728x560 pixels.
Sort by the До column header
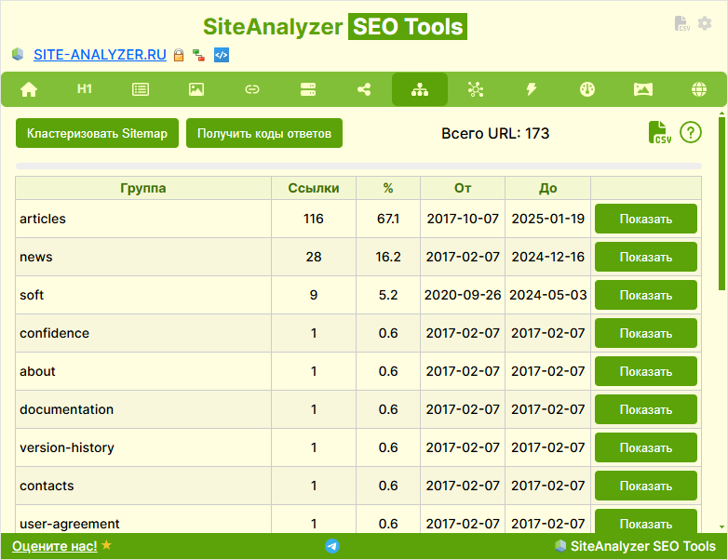547,188
